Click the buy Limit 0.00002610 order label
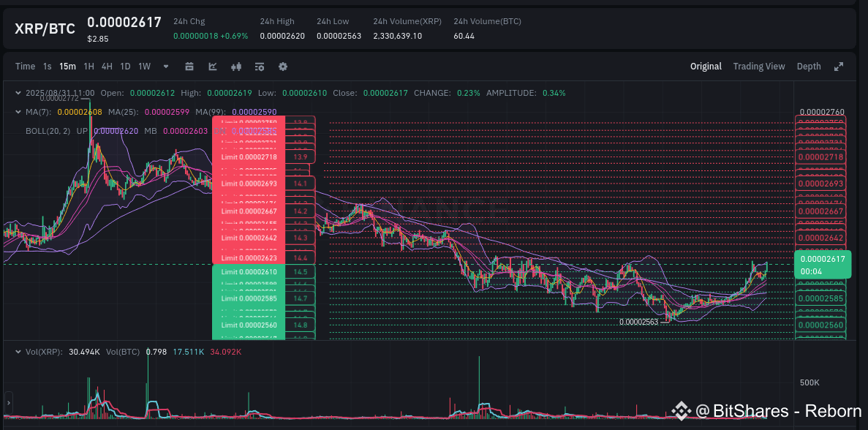Viewport: 868px width, 430px height. point(249,272)
